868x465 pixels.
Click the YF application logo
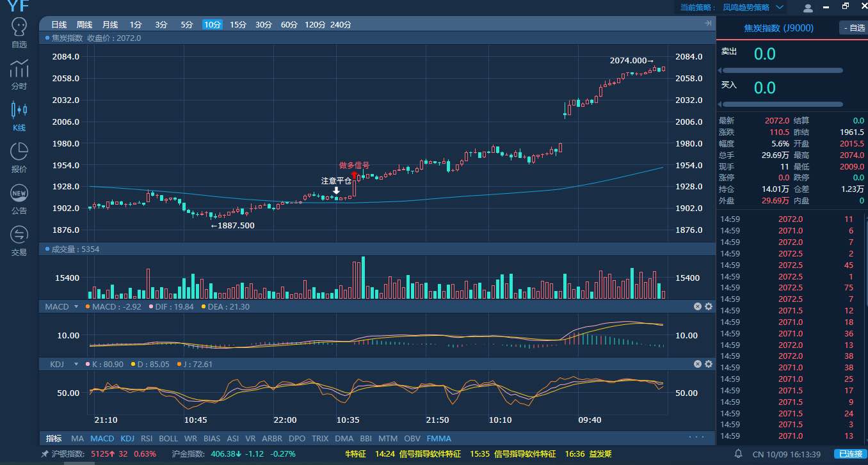pos(17,6)
